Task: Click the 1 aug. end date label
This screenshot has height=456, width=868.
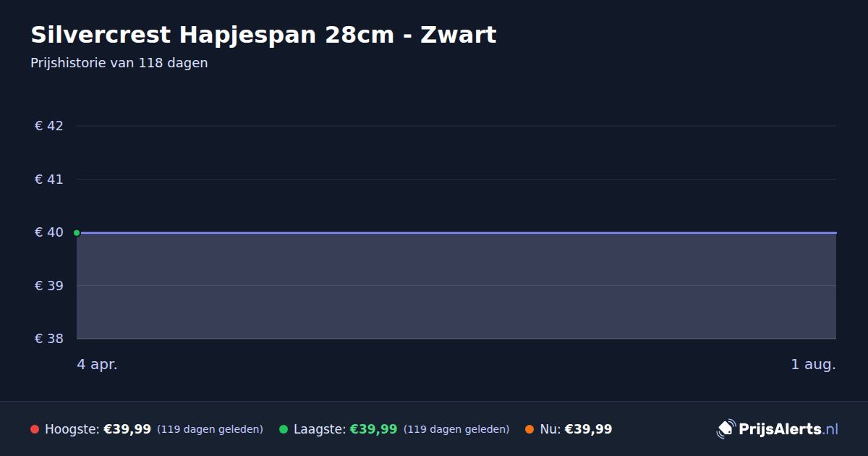Action: tap(813, 365)
